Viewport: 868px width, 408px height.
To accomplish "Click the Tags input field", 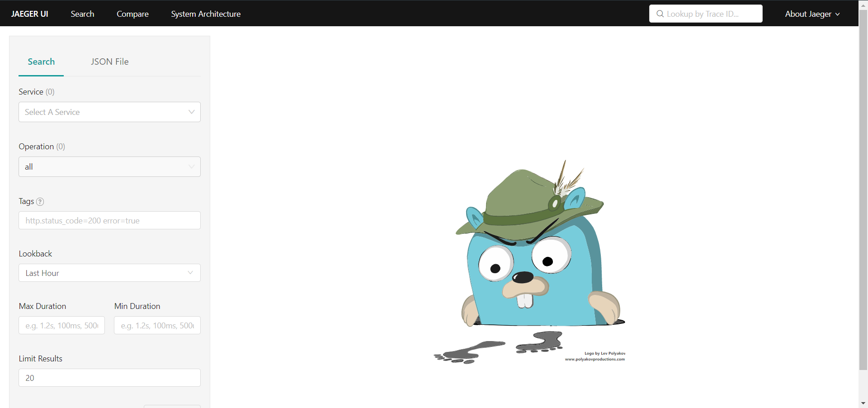I will click(109, 221).
